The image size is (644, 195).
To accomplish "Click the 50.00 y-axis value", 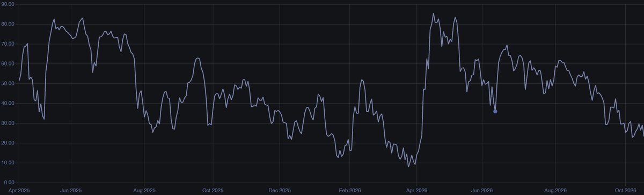I will point(8,84).
